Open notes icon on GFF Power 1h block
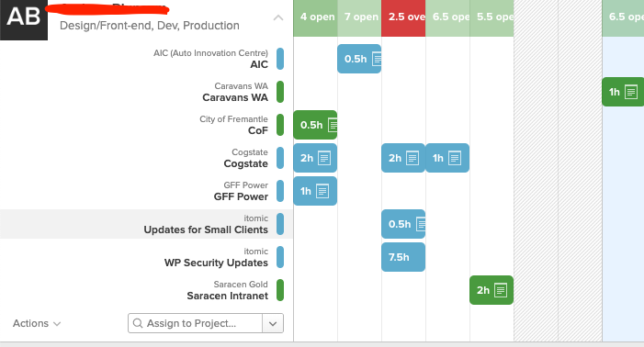The image size is (644, 347). [x=322, y=191]
